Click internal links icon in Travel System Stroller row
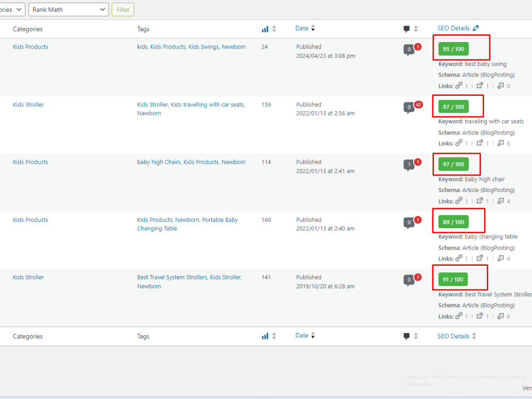532x399 pixels. click(x=459, y=315)
